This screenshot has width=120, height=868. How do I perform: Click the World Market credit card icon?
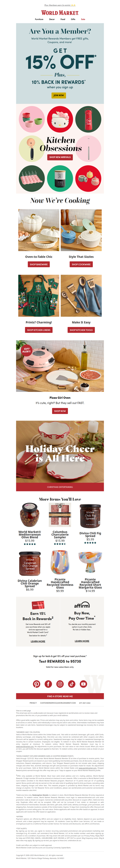[38, 605]
